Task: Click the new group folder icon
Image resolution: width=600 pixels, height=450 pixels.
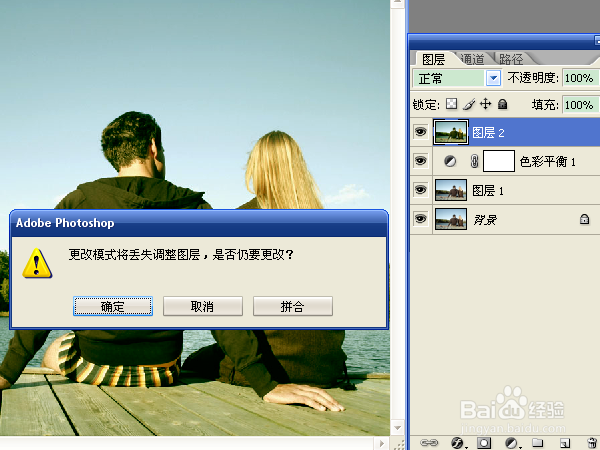Action: point(538,443)
